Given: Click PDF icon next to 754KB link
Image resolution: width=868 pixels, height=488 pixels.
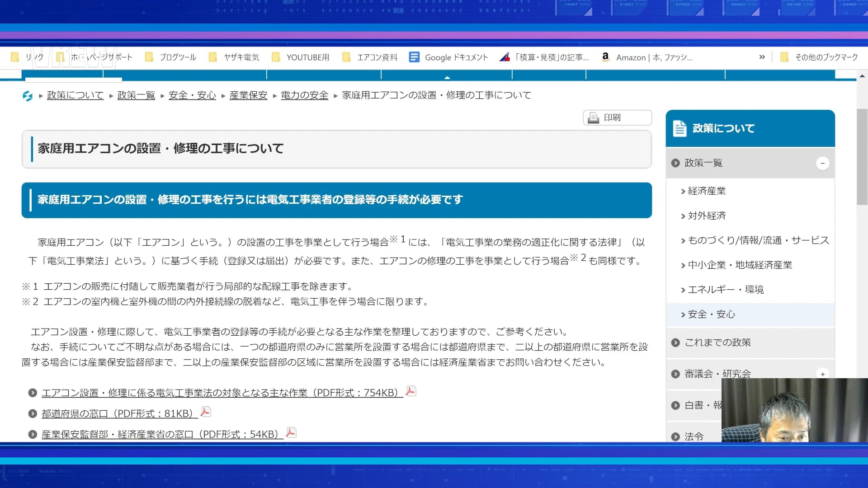Looking at the screenshot, I should coord(410,391).
